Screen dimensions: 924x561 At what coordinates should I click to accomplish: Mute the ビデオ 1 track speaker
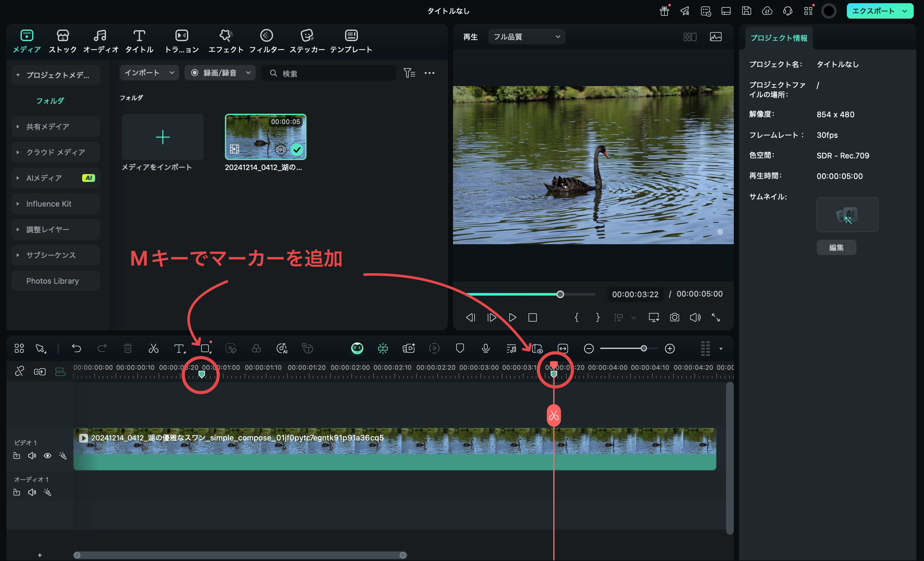(x=32, y=456)
